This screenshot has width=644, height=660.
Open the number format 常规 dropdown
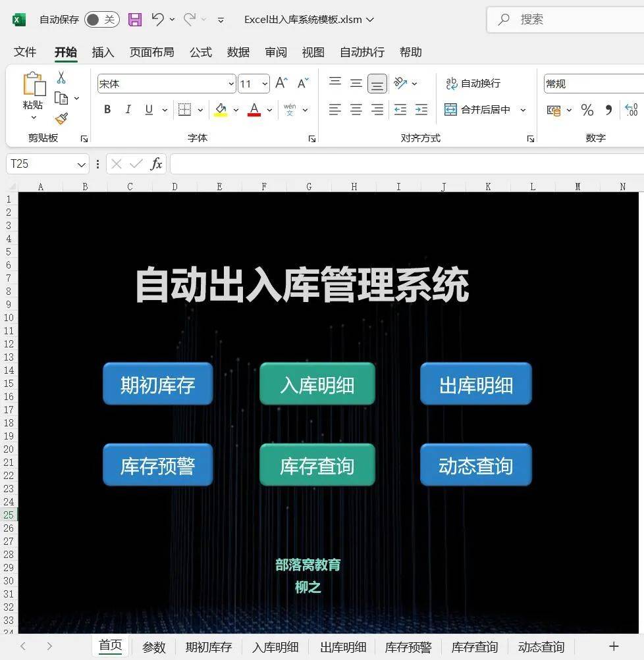[594, 84]
